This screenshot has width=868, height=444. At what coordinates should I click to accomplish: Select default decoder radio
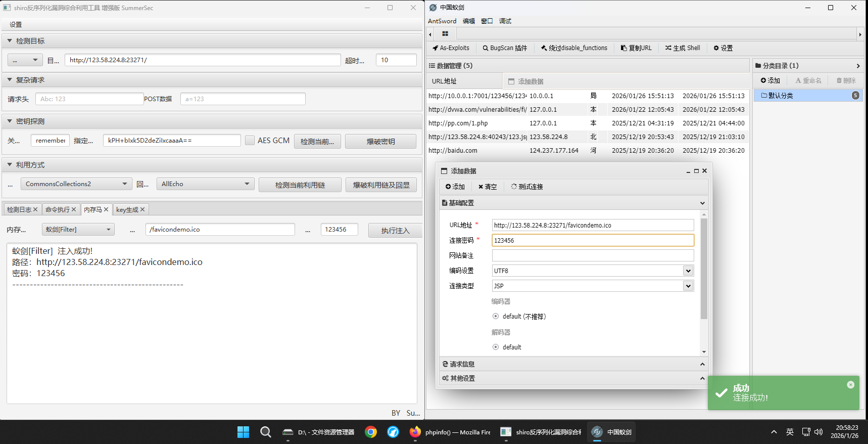tap(496, 347)
